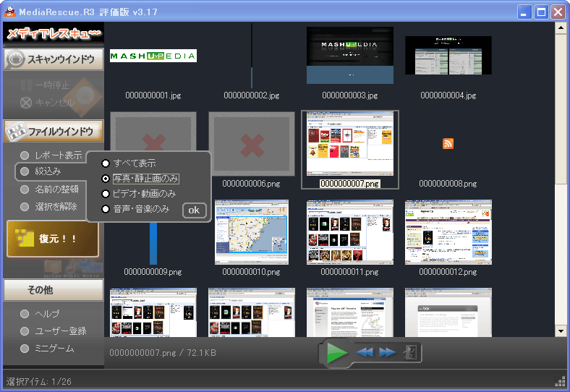Click the メディアレスキュー logo banner
This screenshot has width=570, height=392.
click(54, 34)
